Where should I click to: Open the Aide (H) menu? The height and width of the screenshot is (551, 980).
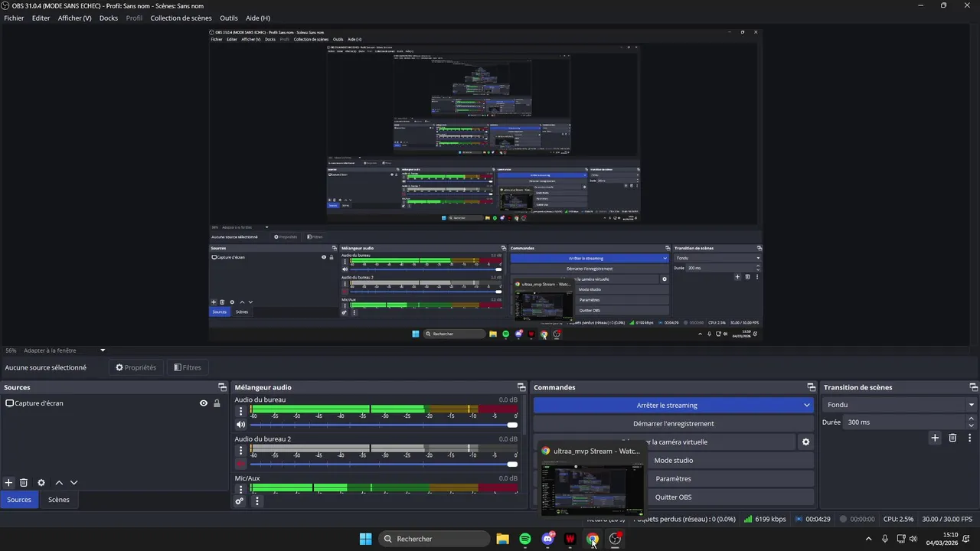(x=258, y=18)
